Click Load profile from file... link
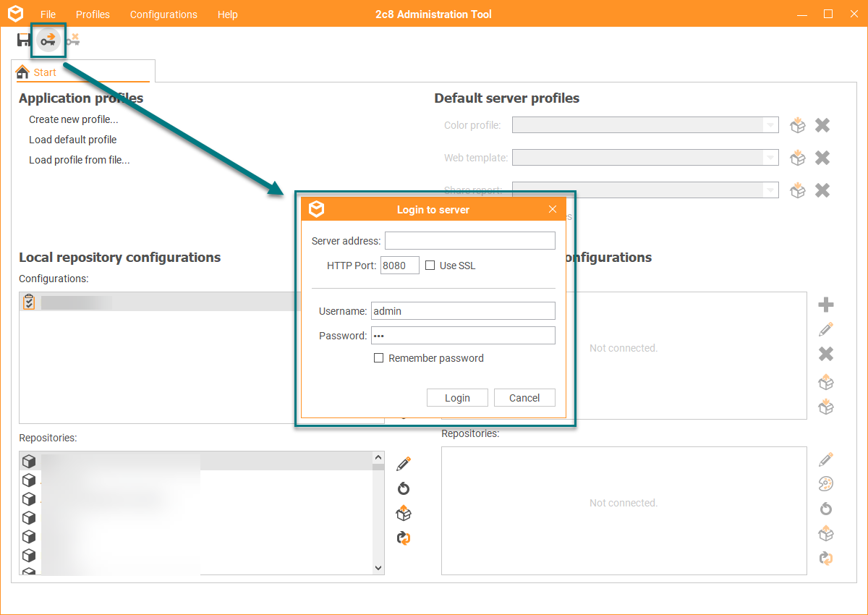 [80, 160]
